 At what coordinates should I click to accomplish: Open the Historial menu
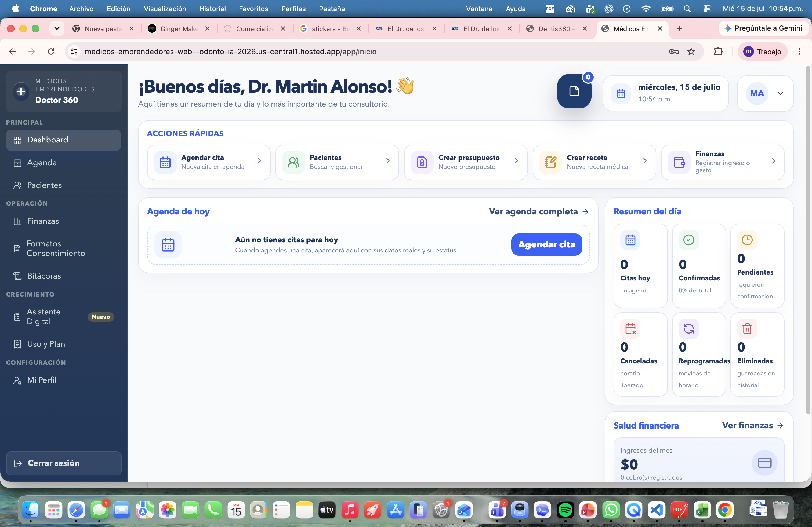click(x=212, y=9)
